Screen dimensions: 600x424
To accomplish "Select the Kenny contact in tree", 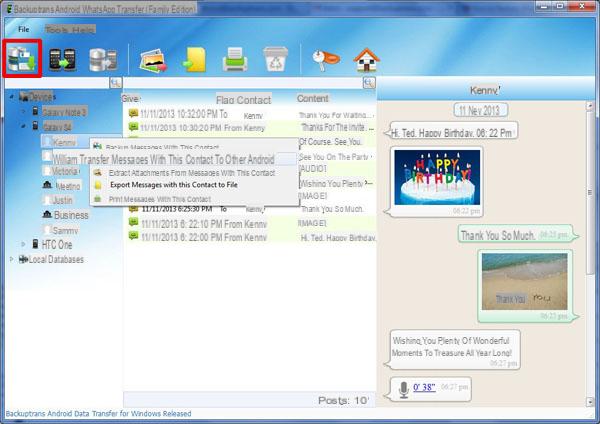I will point(64,142).
